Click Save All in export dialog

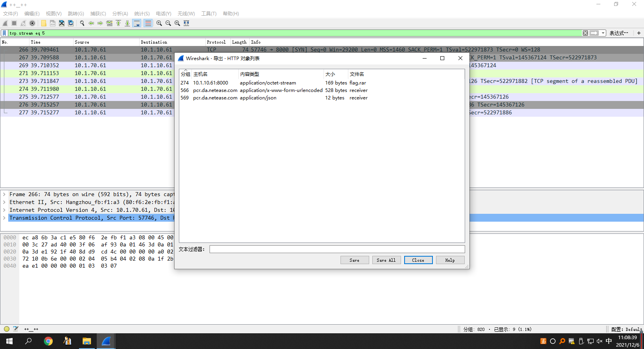click(x=386, y=260)
